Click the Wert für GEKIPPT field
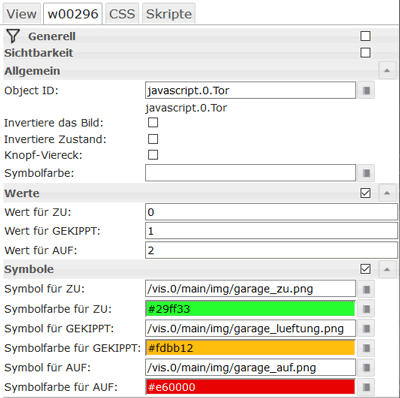The image size is (400, 398). (271, 231)
